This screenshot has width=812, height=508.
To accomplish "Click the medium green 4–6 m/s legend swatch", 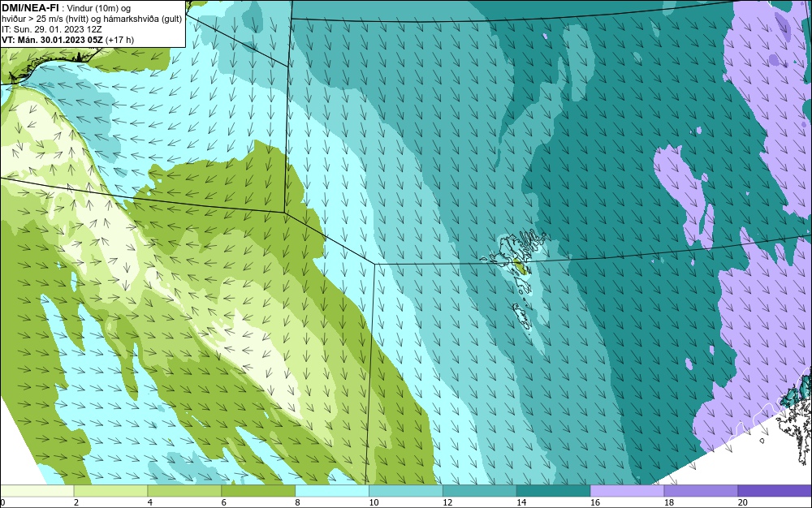I will (184, 490).
